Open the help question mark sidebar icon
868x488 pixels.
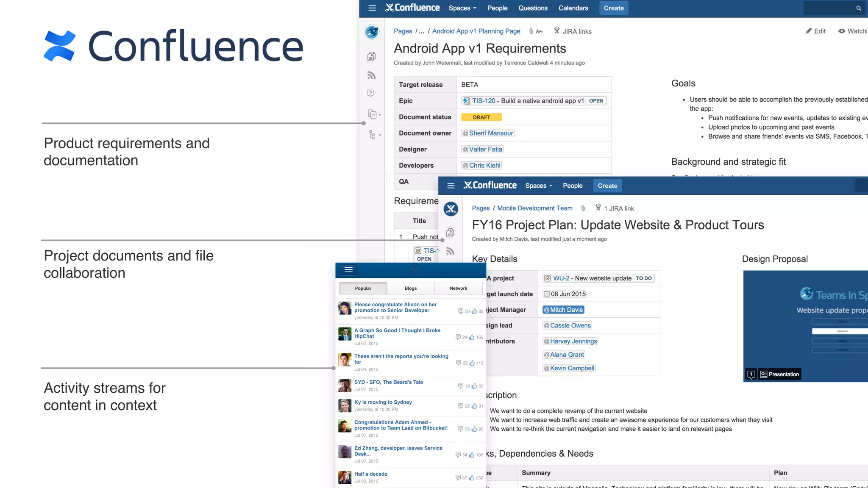(x=371, y=93)
